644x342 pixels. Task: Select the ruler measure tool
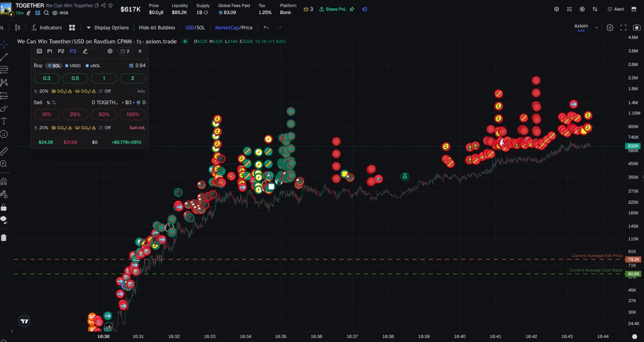pos(4,151)
